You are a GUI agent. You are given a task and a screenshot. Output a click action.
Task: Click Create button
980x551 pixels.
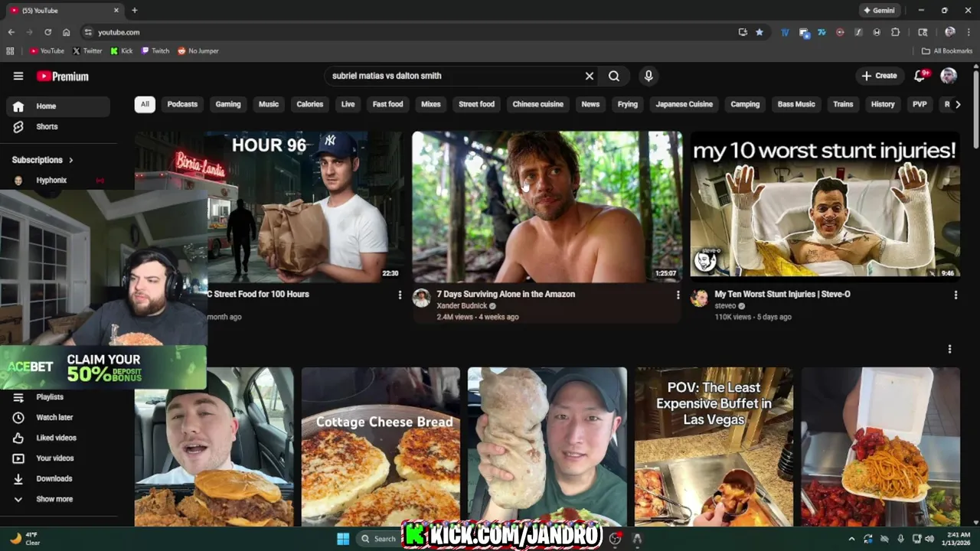[x=879, y=76]
